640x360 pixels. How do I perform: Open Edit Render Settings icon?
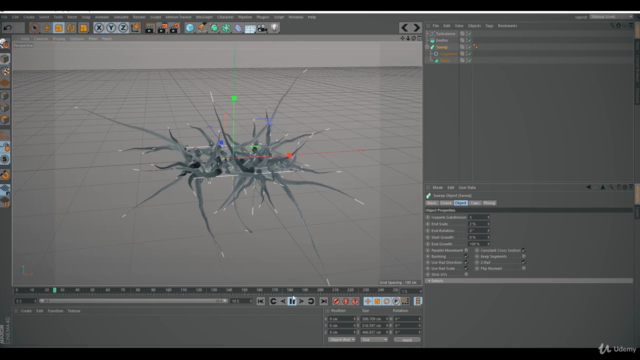click(x=175, y=28)
